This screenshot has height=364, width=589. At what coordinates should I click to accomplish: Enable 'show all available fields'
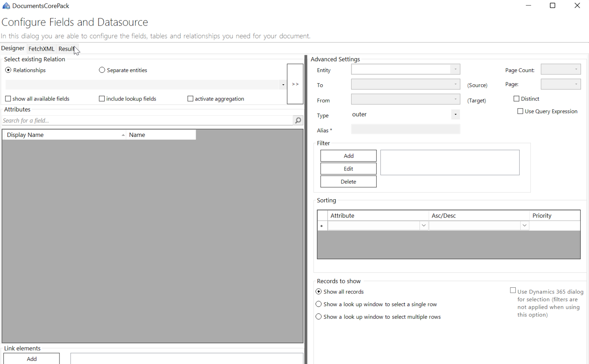[x=8, y=98]
